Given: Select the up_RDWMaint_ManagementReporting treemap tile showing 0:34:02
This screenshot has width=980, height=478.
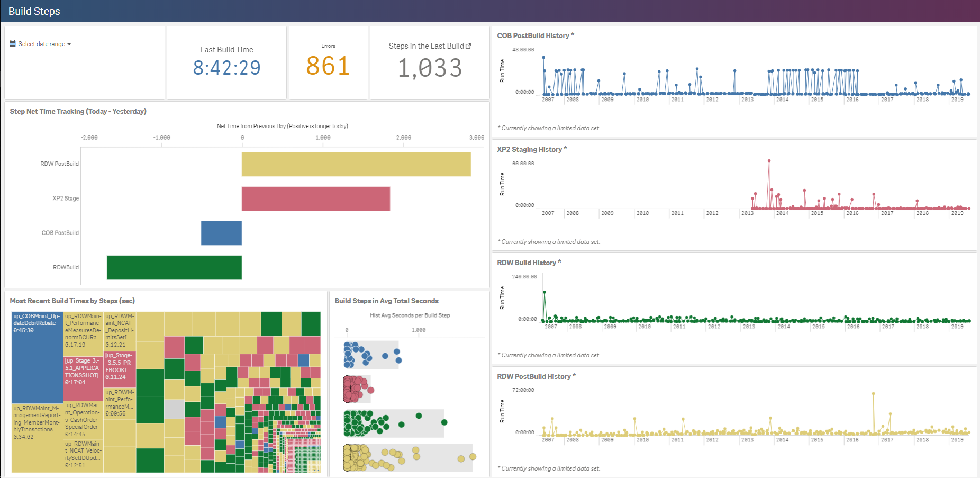Looking at the screenshot, I should [x=37, y=437].
